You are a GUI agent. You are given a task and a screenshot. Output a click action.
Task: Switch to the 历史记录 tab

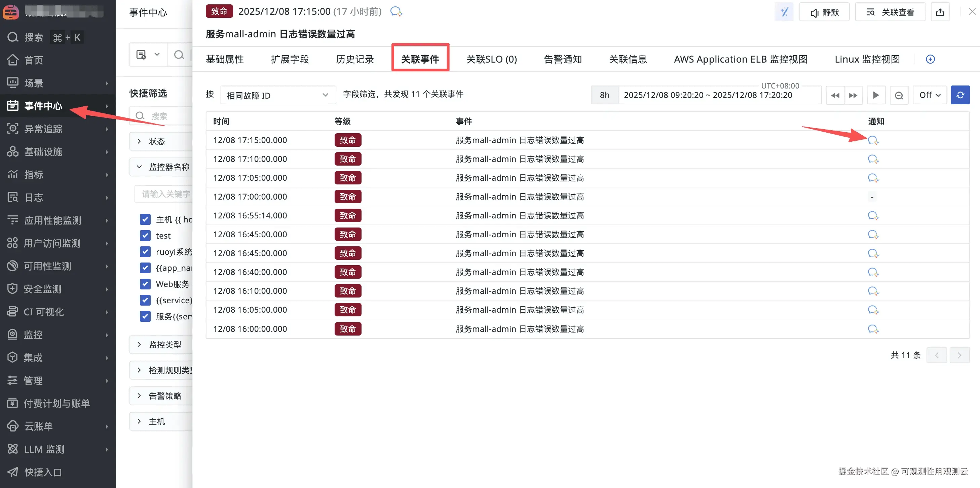(354, 59)
